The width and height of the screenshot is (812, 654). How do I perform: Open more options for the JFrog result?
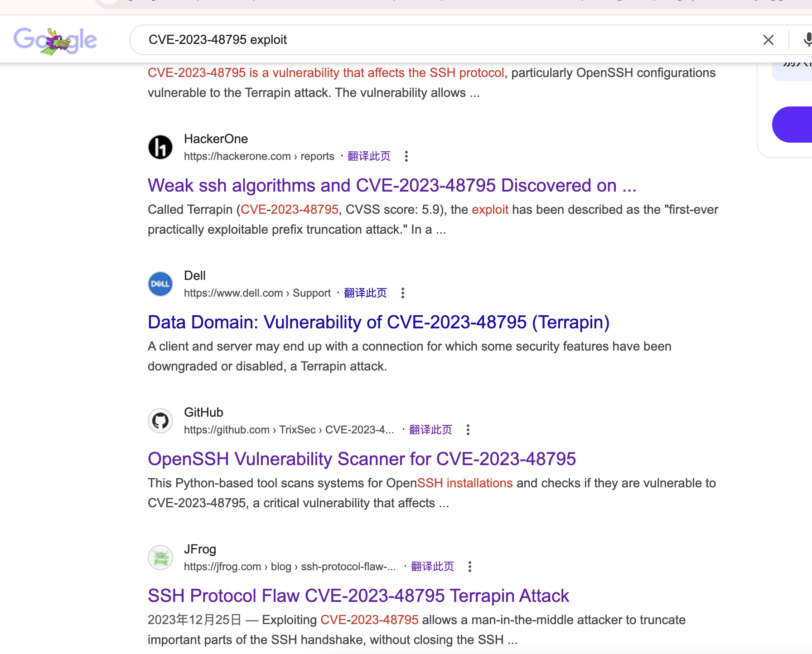click(470, 567)
